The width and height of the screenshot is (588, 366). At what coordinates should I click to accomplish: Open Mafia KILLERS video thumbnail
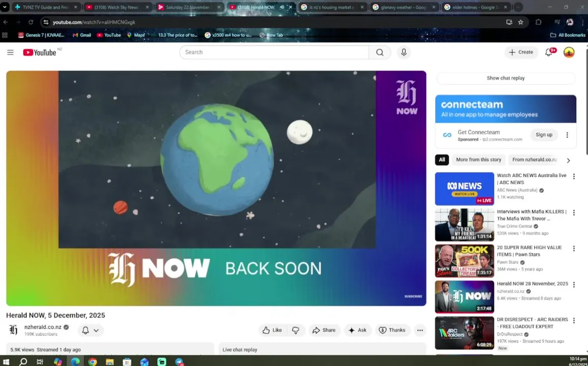(464, 225)
